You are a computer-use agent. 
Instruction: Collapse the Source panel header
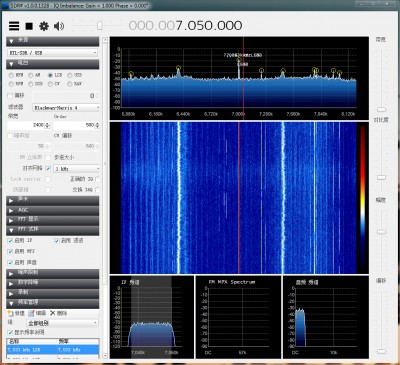coord(53,41)
